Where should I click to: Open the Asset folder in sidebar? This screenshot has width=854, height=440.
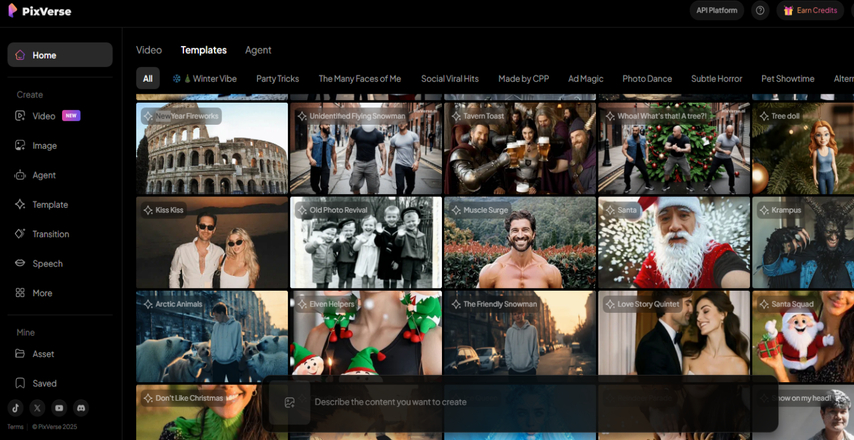(43, 354)
